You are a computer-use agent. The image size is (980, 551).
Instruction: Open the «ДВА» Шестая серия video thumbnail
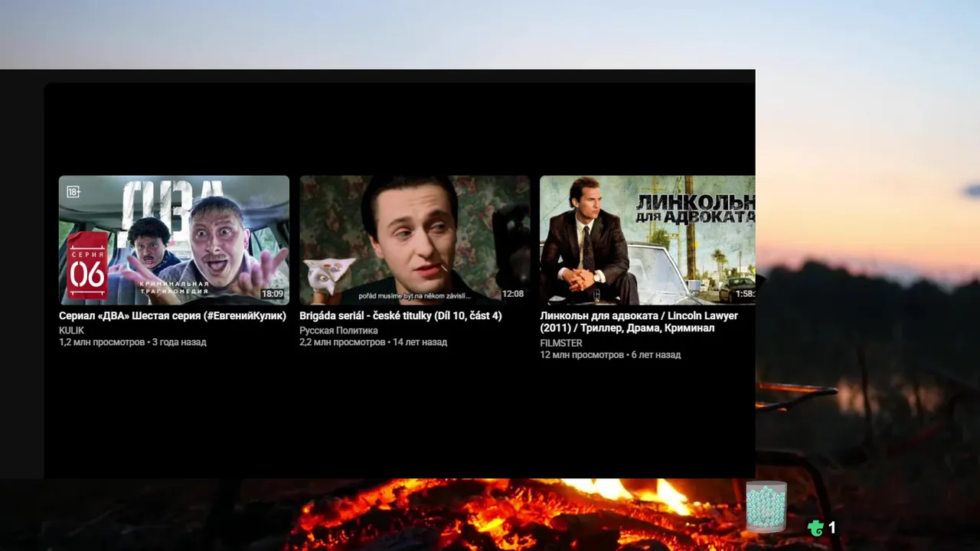coord(174,240)
